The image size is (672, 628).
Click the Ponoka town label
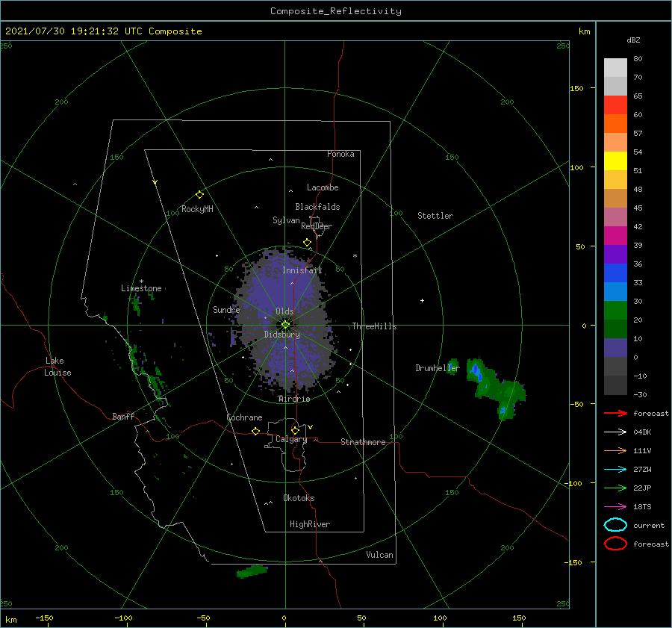pyautogui.click(x=340, y=154)
